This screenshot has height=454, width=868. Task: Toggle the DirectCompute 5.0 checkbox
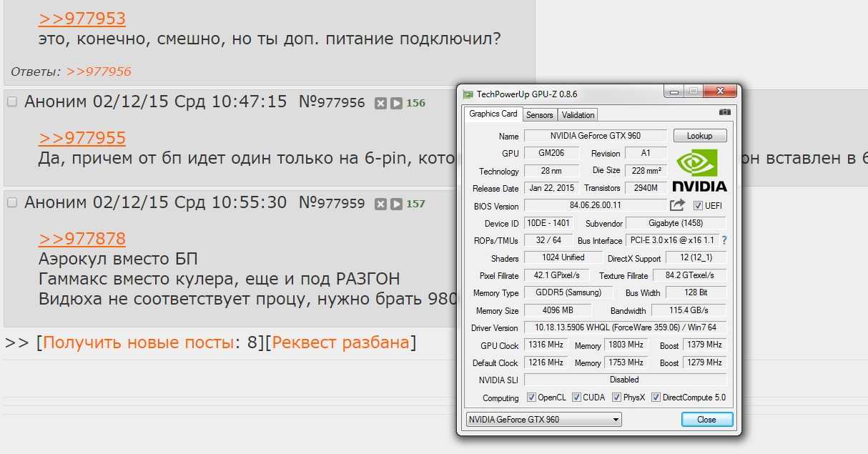click(656, 398)
